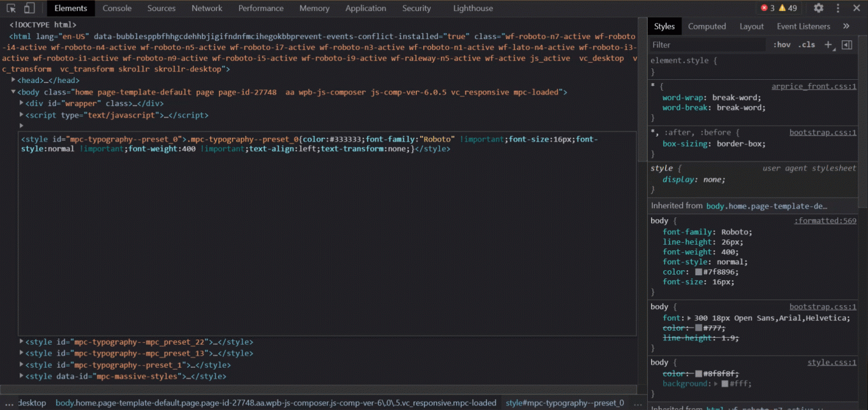Select the Inspect element picker icon

point(10,7)
